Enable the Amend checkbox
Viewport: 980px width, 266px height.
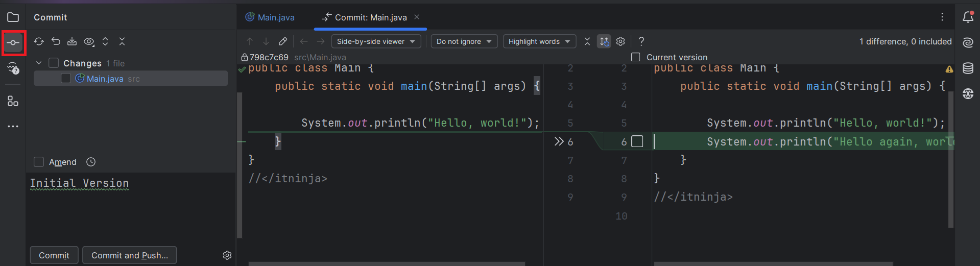(39, 162)
